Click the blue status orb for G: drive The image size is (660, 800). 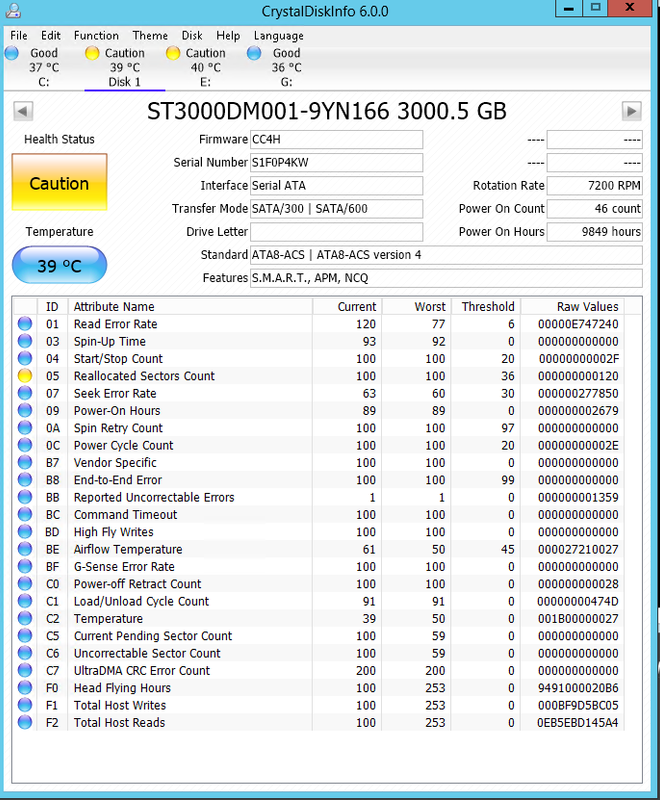(253, 53)
